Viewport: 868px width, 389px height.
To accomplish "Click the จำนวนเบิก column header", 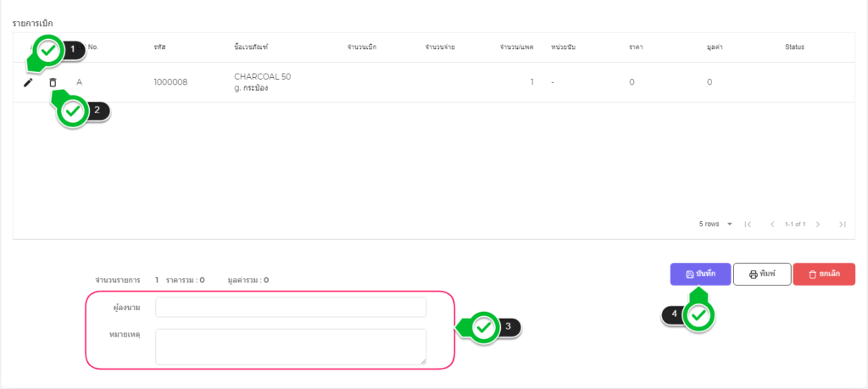I will (x=361, y=47).
